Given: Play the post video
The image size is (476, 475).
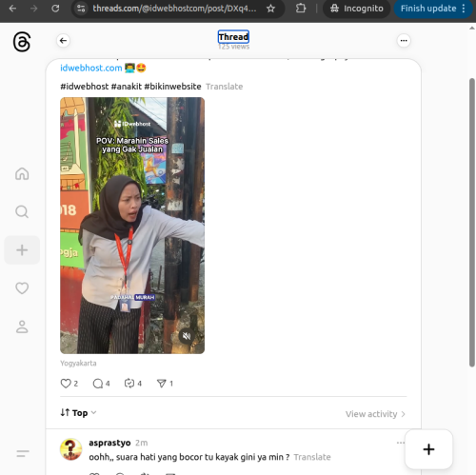Looking at the screenshot, I should (132, 226).
